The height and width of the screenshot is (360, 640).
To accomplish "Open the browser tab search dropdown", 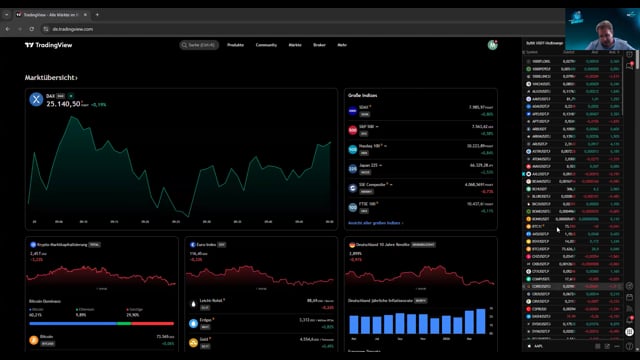I will [x=7, y=15].
